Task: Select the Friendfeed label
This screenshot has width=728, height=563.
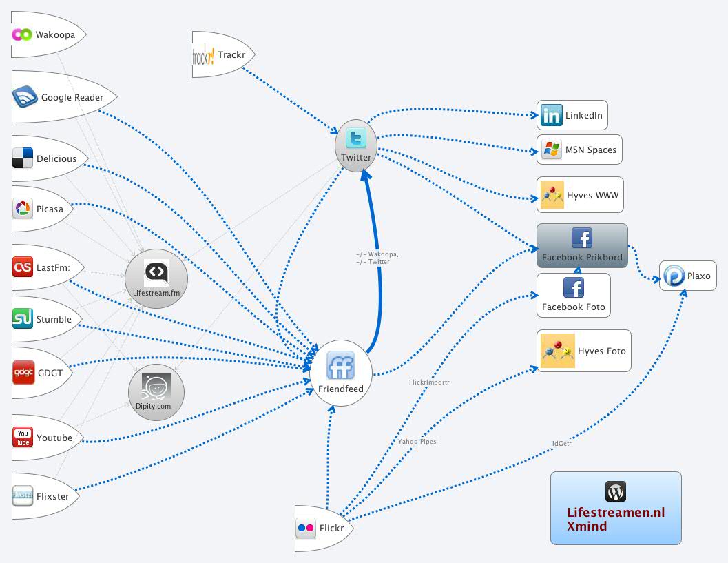Action: [341, 389]
